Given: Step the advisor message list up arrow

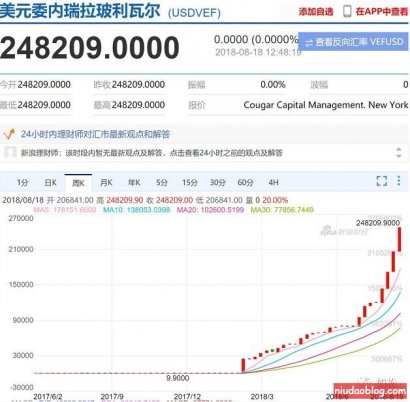Looking at the screenshot, I should 399,149.
